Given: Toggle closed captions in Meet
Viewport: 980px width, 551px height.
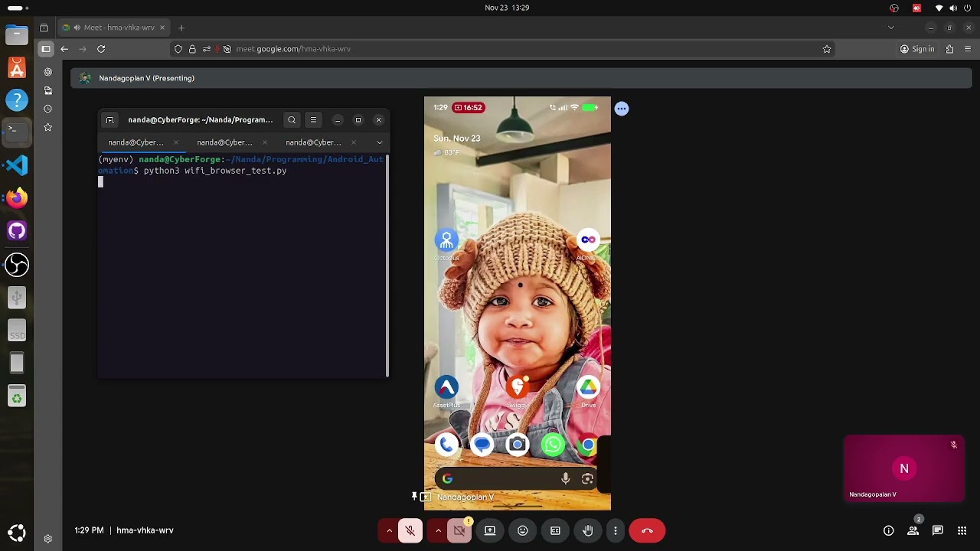Looking at the screenshot, I should coord(555,530).
